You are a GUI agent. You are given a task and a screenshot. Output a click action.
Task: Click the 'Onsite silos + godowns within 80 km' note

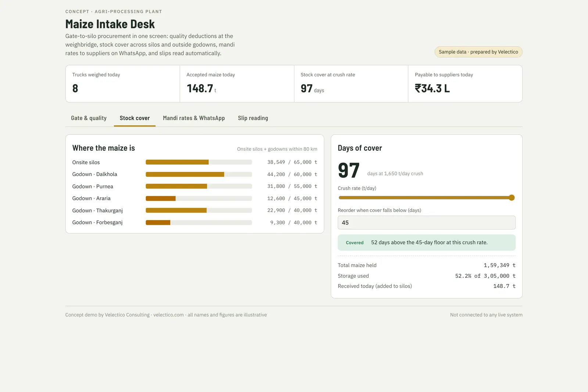[x=277, y=149]
